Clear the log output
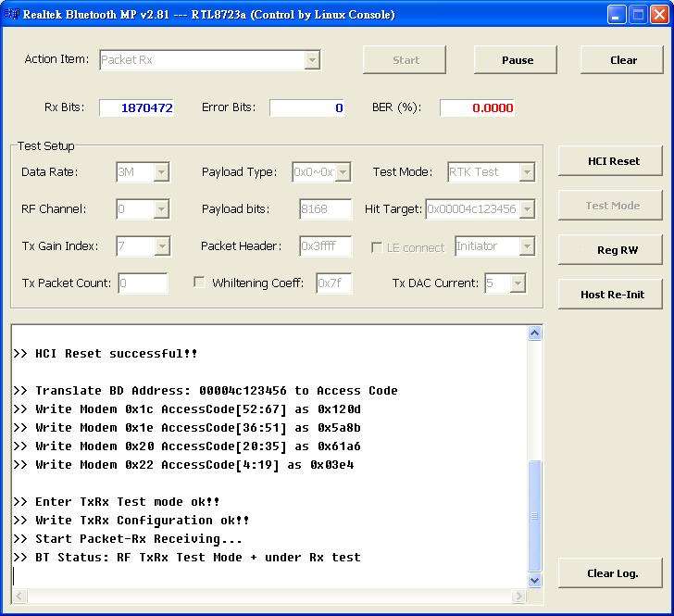The image size is (674, 616). [610, 573]
